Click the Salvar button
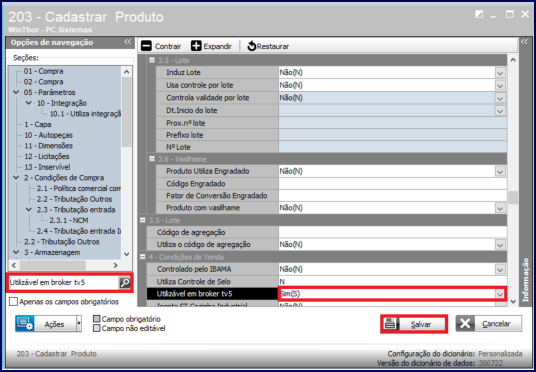The height and width of the screenshot is (372, 536). coord(414,323)
